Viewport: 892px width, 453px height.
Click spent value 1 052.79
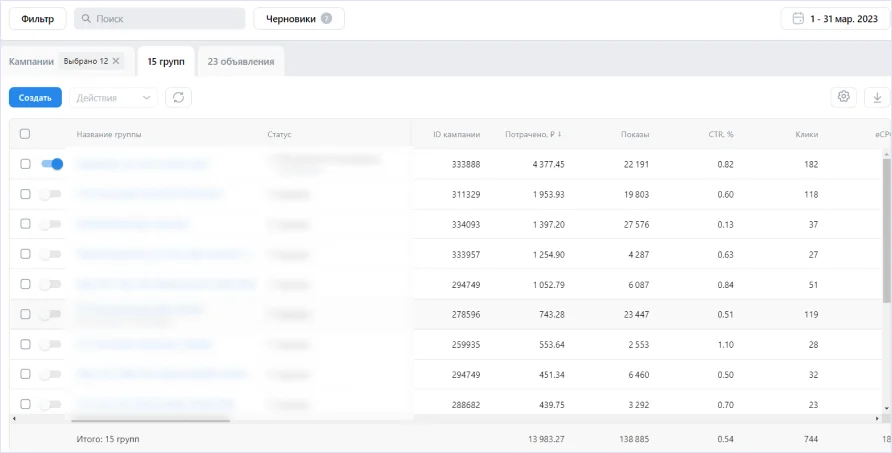pos(548,285)
